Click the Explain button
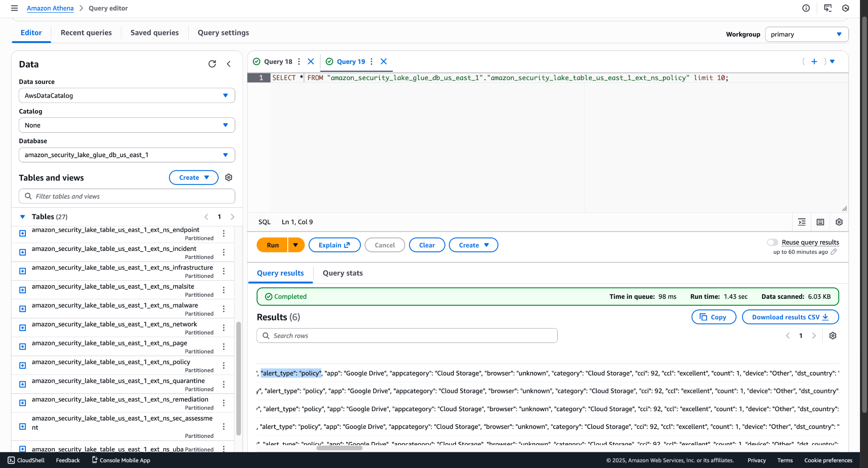 coord(334,245)
